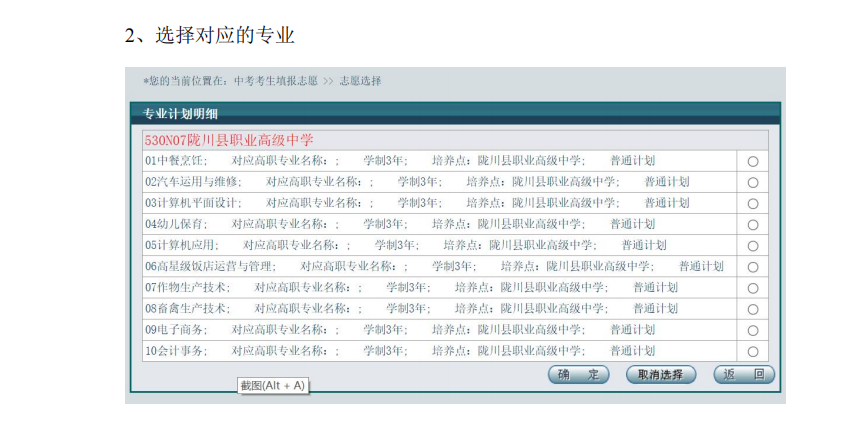The height and width of the screenshot is (422, 843).
Task: Select radio button for 02汽车运用与维修
Action: (753, 183)
